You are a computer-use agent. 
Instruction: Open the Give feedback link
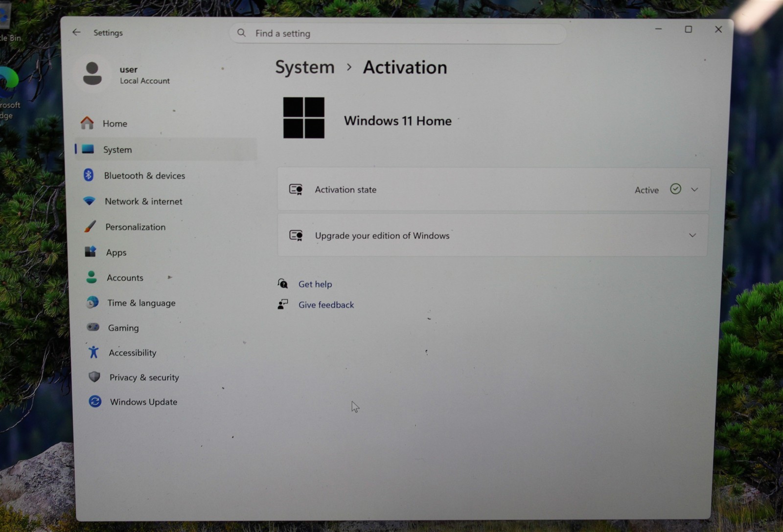[326, 304]
